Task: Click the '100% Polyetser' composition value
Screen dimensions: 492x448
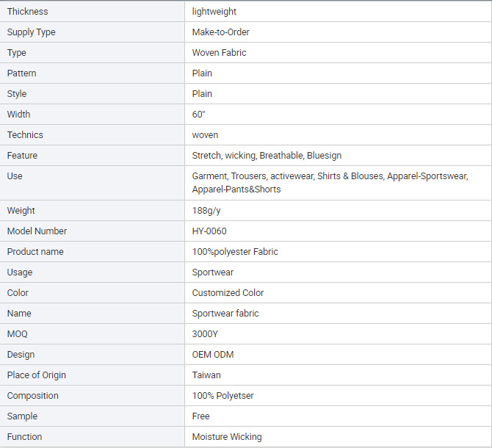Action: 223,396
